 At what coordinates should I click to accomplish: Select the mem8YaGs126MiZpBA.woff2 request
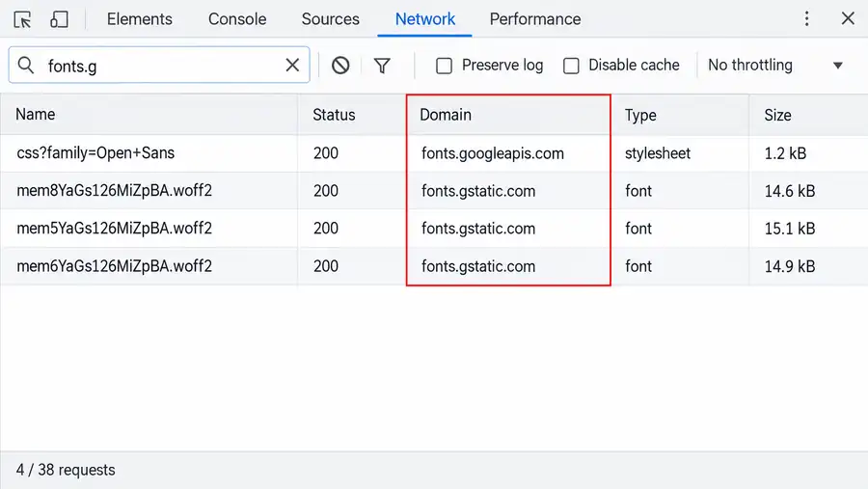coord(114,191)
